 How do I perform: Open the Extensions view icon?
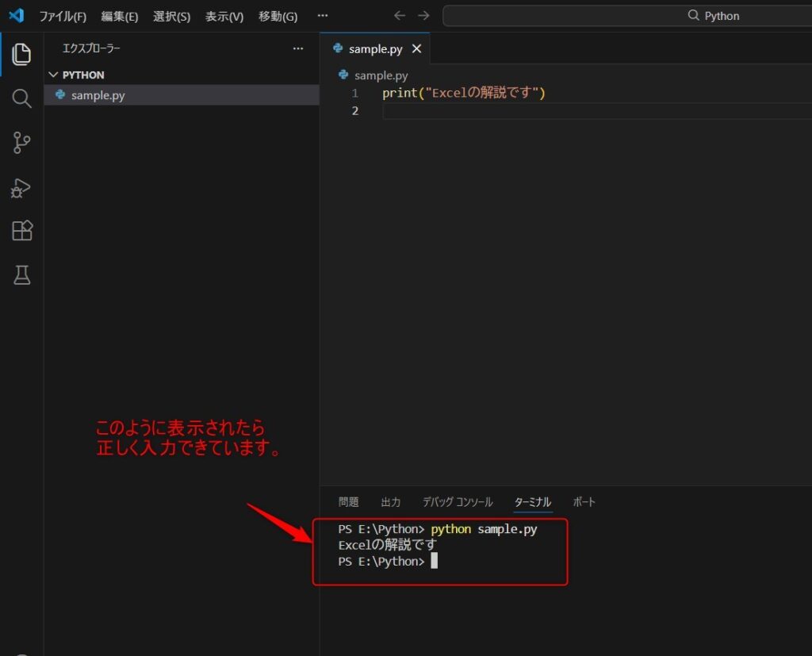pos(21,231)
